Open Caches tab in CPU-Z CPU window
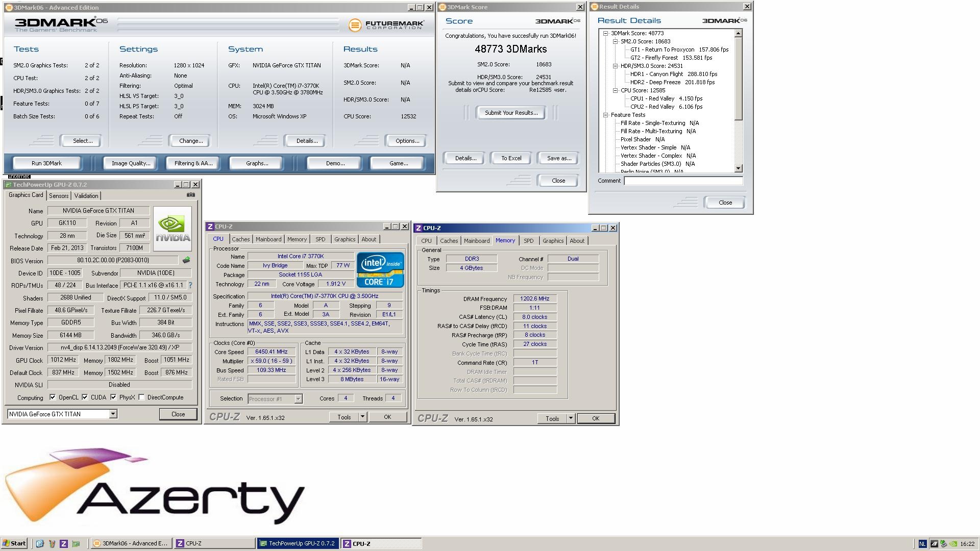This screenshot has width=980, height=551. click(240, 239)
